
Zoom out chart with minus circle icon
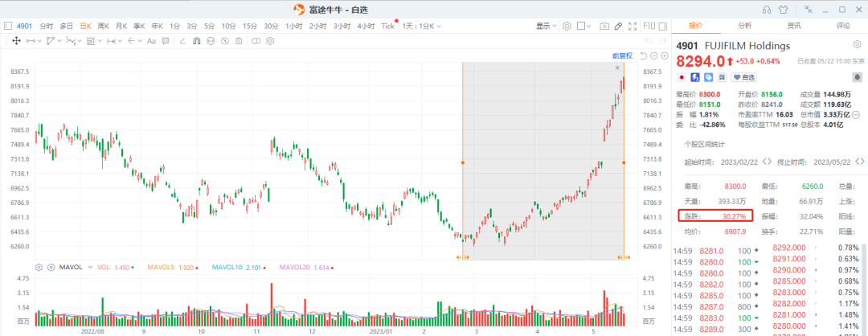(x=653, y=55)
